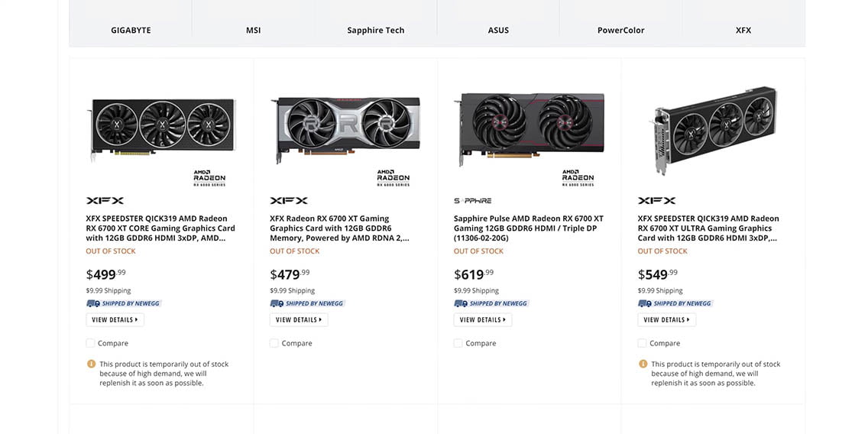
Task: Tick Compare checkbox for Sapphire Pulse card
Action: tap(458, 343)
